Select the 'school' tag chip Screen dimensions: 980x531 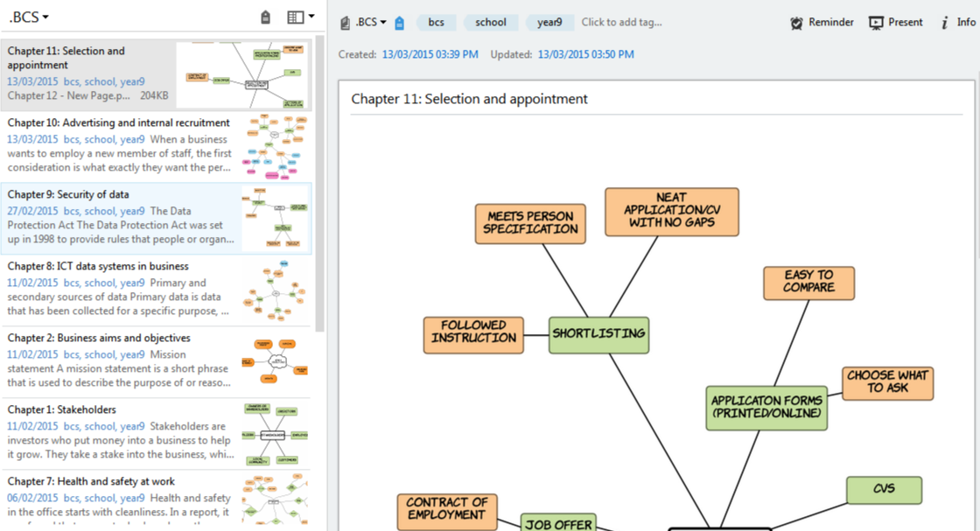(491, 23)
